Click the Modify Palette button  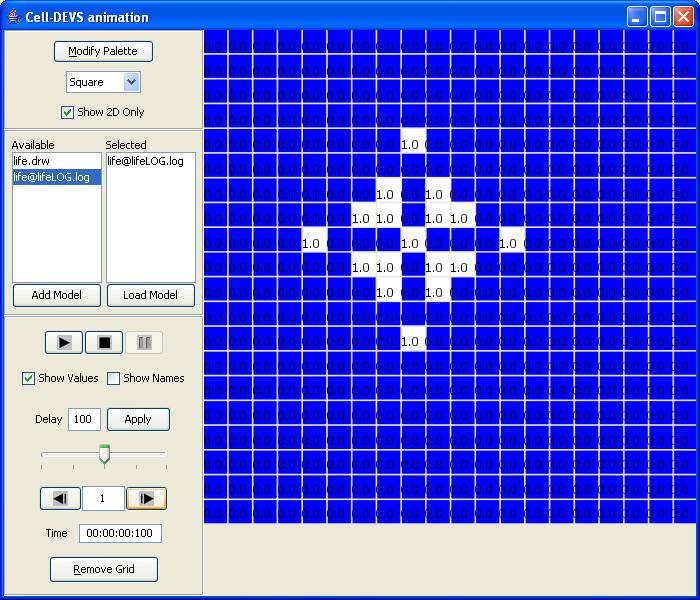click(103, 51)
